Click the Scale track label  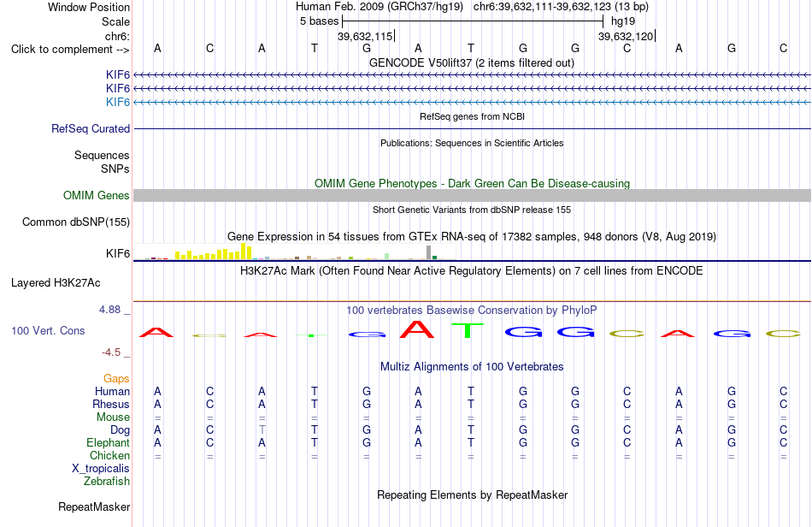(x=115, y=21)
